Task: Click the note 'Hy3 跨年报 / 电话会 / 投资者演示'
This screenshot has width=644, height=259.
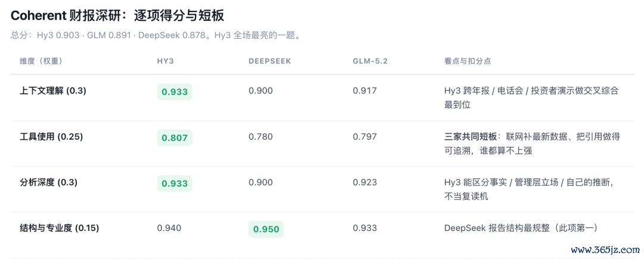Action: [531, 98]
